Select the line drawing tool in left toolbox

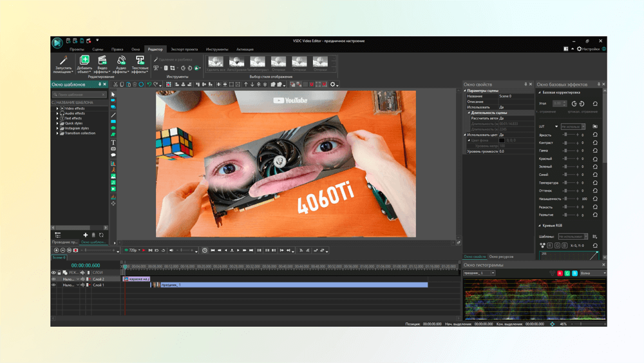[113, 115]
